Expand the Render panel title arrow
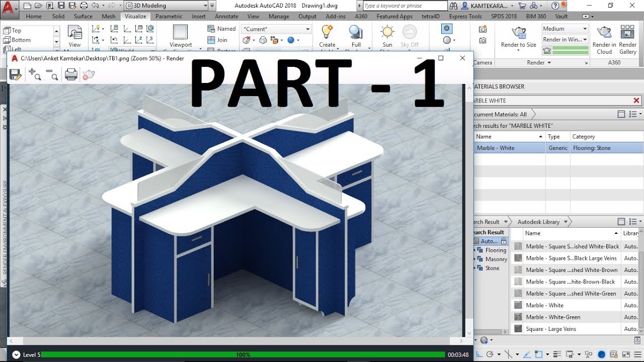The image size is (644, 362). pyautogui.click(x=549, y=63)
